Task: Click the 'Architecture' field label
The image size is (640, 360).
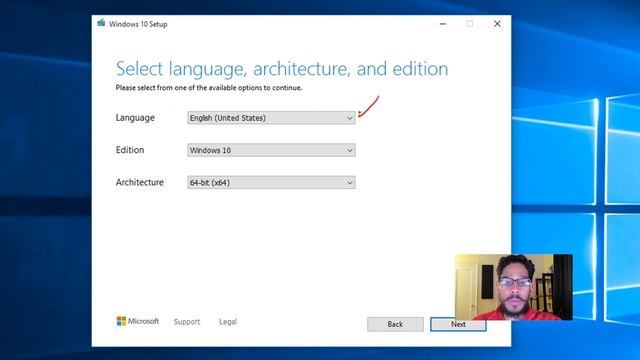Action: (x=140, y=182)
